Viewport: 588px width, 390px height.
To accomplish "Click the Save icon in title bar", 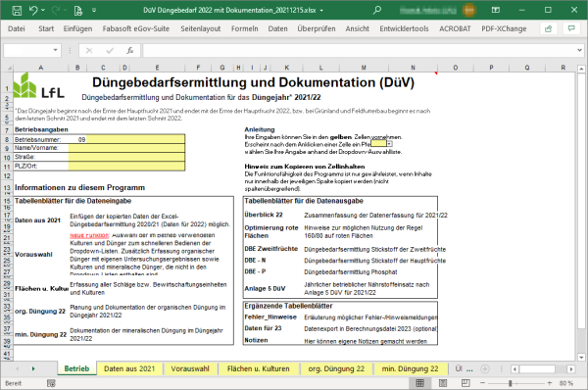I will tap(17, 11).
